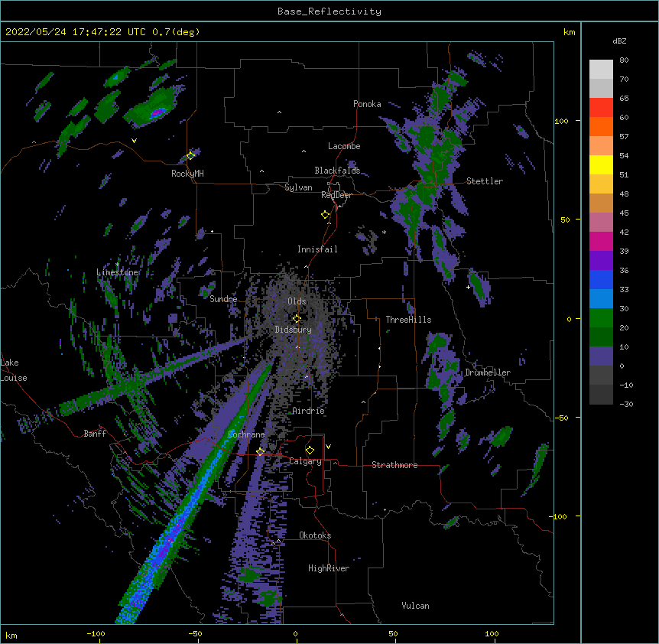Click the Didsbury town label
The height and width of the screenshot is (644, 659).
point(294,330)
